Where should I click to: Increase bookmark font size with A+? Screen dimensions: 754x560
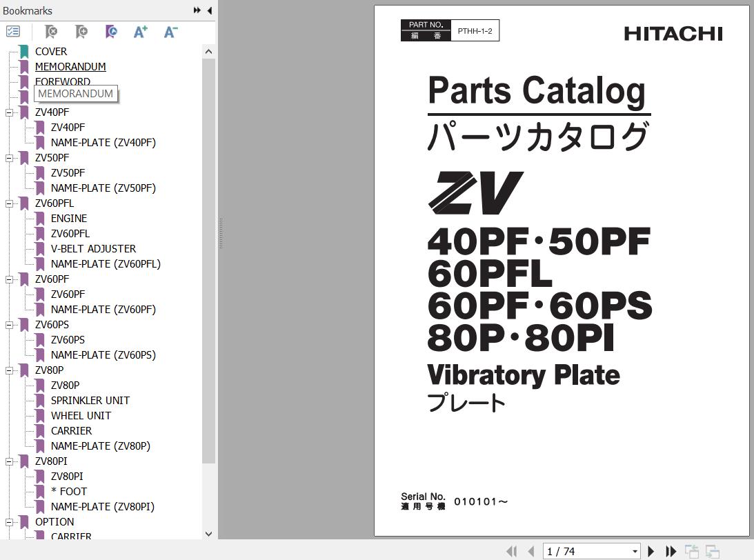(x=141, y=32)
